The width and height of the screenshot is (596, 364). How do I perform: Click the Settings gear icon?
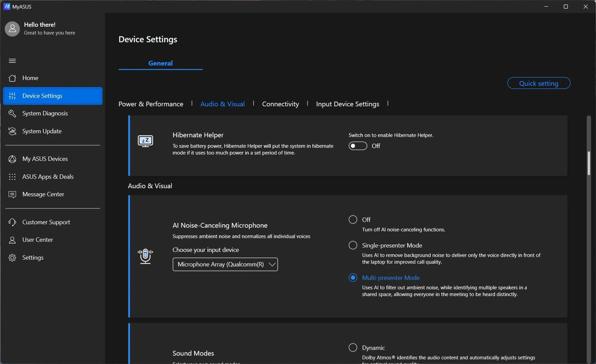click(x=12, y=258)
